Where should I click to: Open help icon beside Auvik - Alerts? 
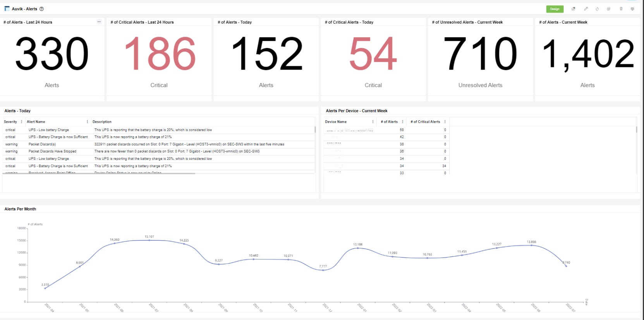(x=42, y=9)
